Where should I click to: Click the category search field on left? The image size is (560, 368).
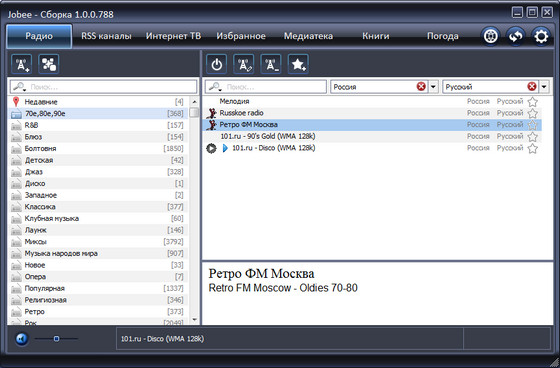pyautogui.click(x=104, y=87)
